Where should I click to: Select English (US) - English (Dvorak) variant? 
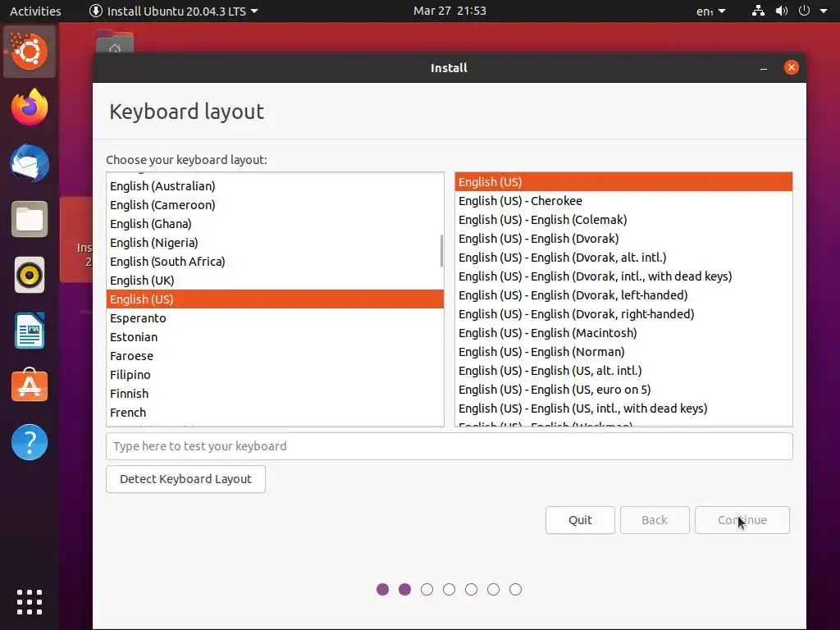(623, 239)
